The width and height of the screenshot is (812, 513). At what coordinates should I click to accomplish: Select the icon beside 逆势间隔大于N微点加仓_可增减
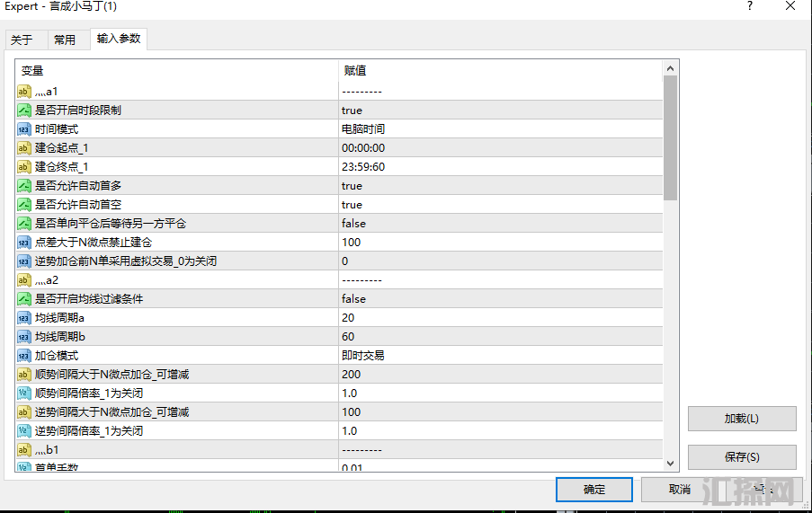[24, 412]
